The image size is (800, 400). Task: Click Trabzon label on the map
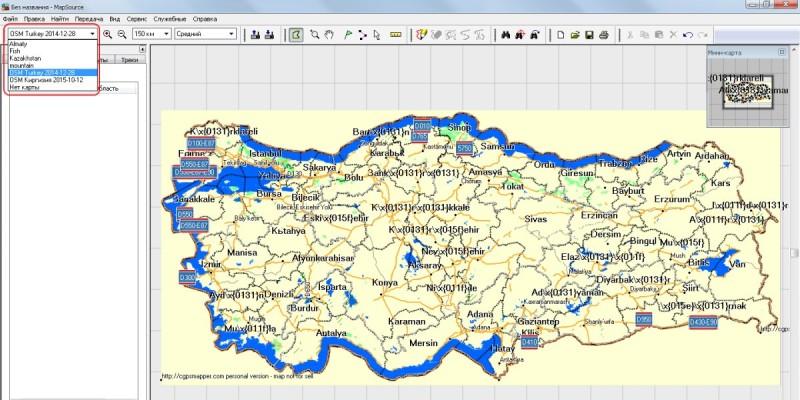click(615, 163)
